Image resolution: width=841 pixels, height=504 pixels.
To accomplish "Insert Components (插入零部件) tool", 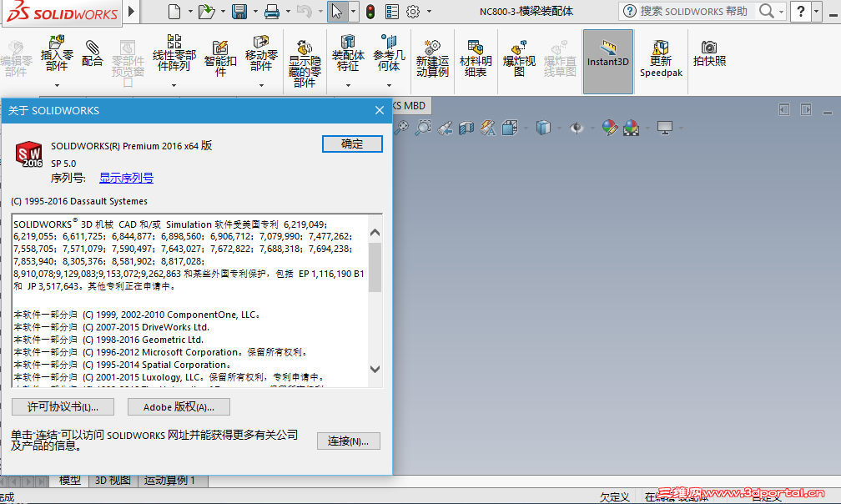I will coord(57,53).
